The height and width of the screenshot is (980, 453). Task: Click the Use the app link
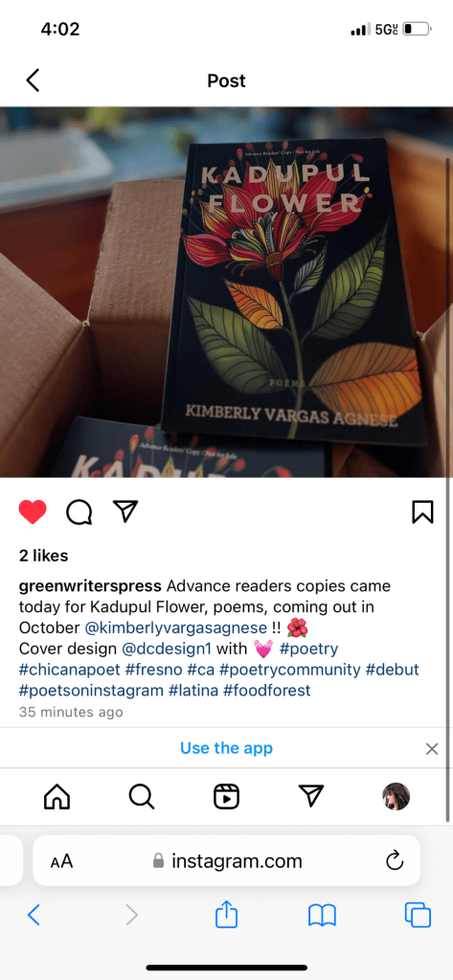click(226, 748)
